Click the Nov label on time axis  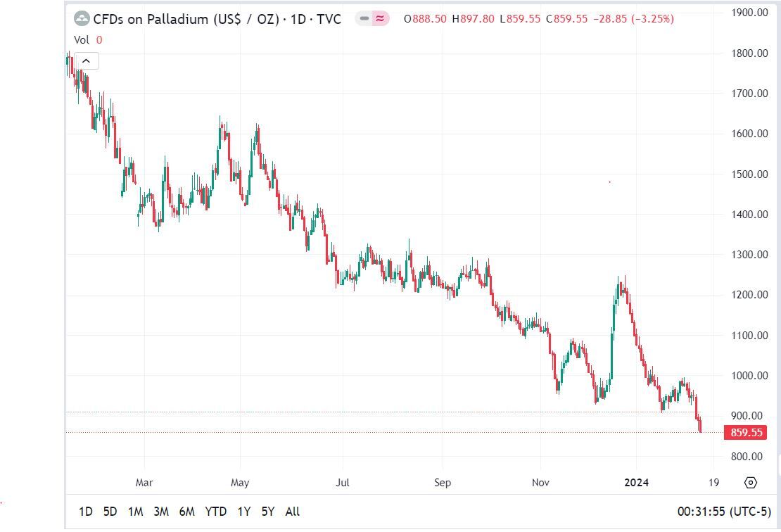click(540, 483)
